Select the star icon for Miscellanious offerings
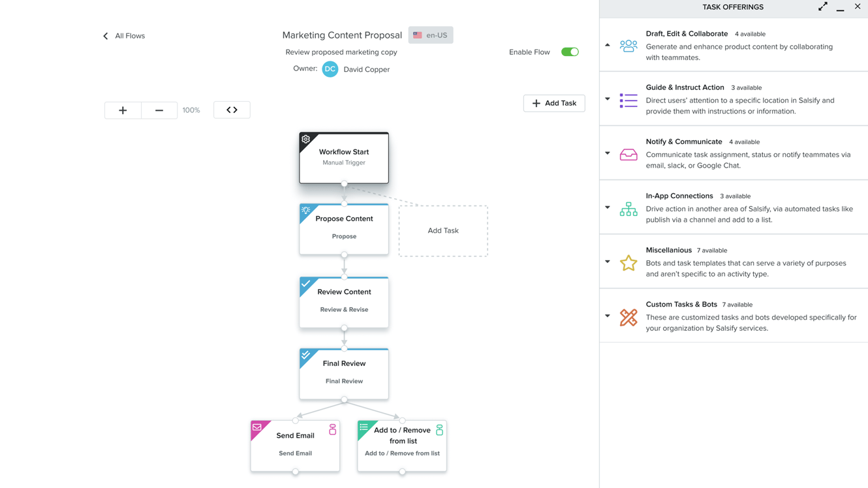The height and width of the screenshot is (488, 868). pos(628,262)
